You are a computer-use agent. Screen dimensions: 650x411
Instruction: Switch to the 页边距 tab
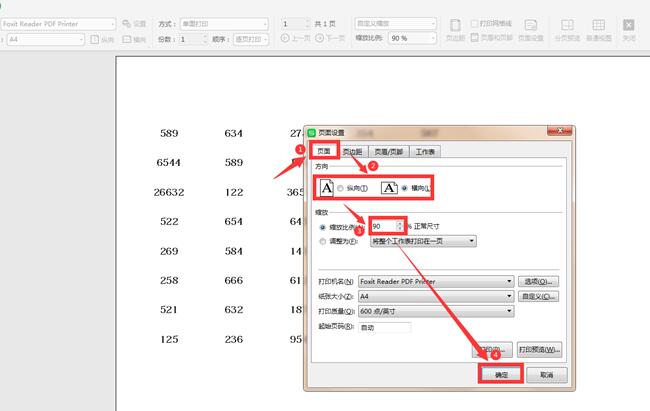coord(353,152)
